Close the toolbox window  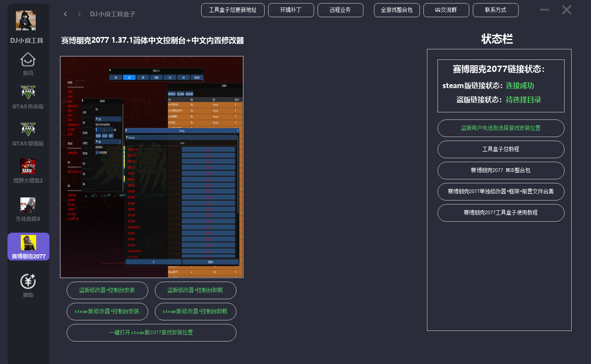coord(567,10)
